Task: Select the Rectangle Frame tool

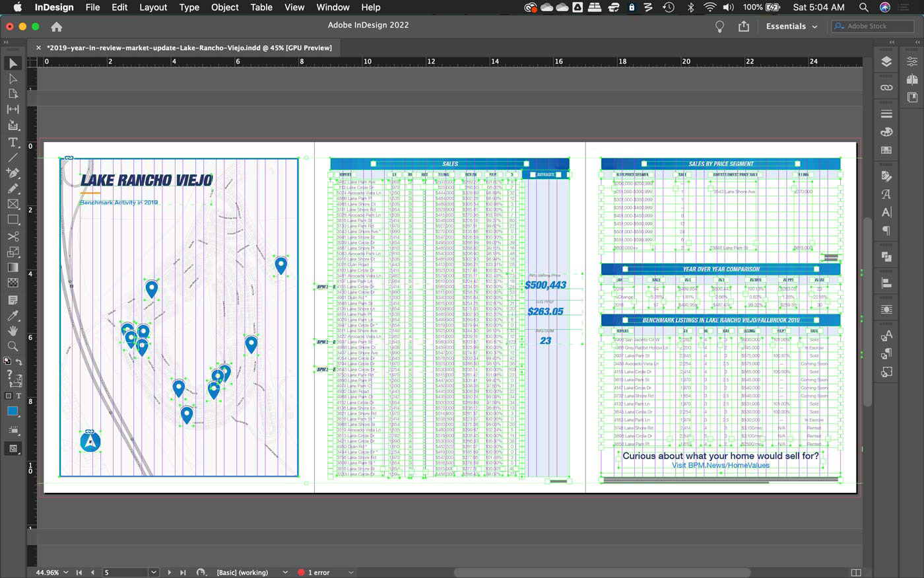Action: pyautogui.click(x=13, y=204)
